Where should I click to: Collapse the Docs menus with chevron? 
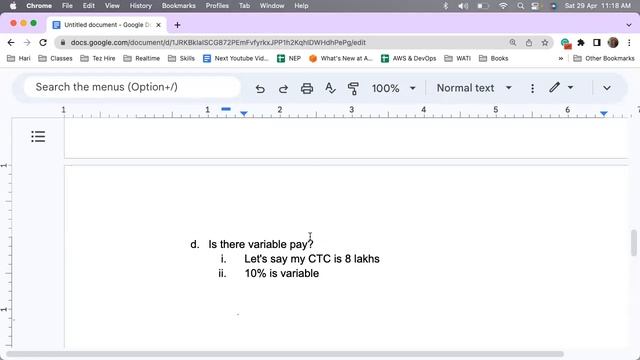coord(607,88)
